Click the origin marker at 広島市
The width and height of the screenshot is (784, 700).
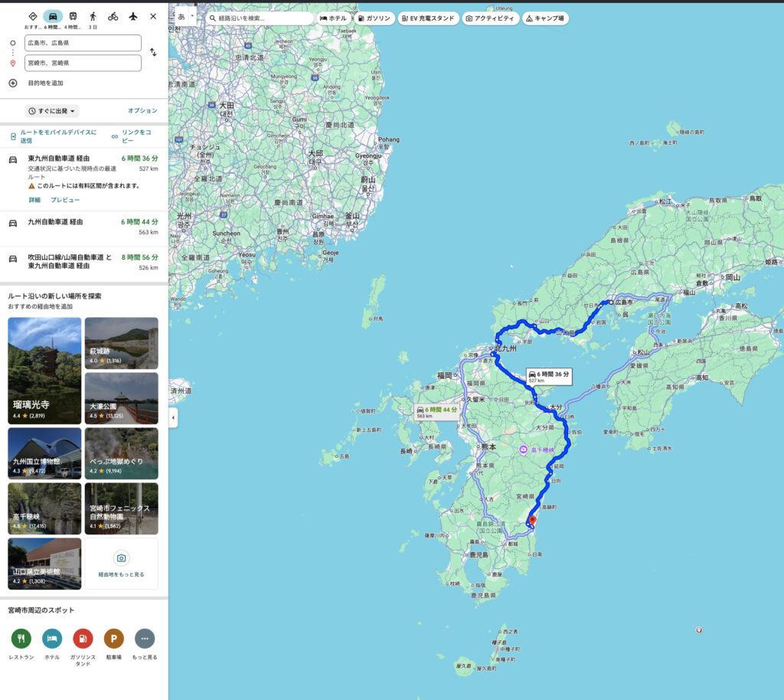point(611,303)
